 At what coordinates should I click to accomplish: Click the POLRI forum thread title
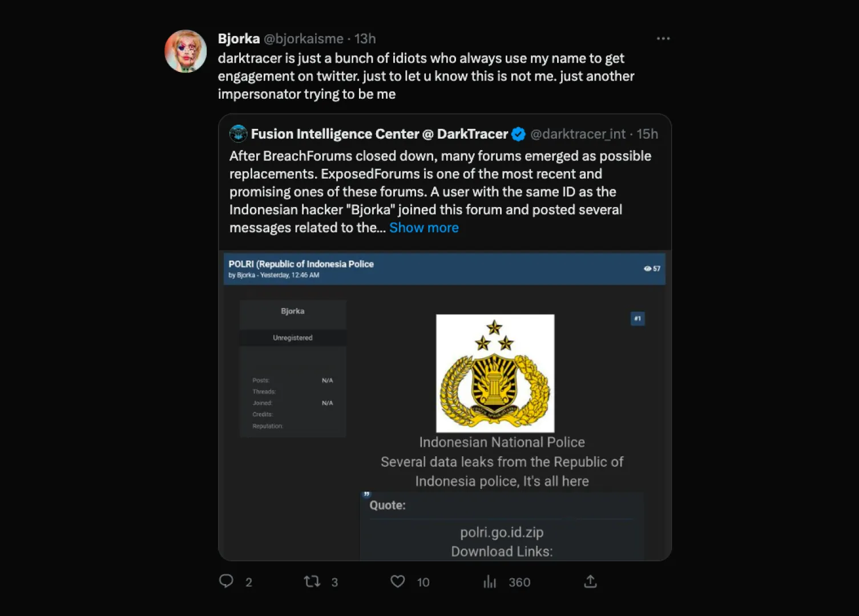pos(301,264)
